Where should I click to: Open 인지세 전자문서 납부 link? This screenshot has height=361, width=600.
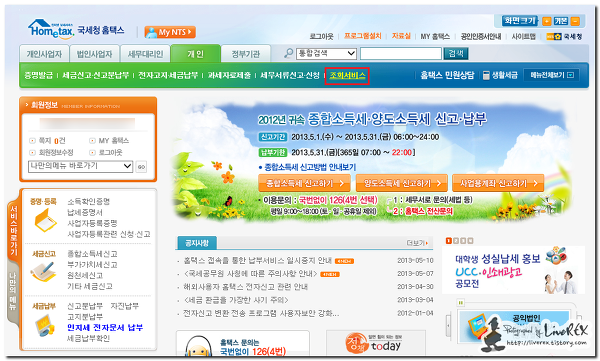[105, 328]
